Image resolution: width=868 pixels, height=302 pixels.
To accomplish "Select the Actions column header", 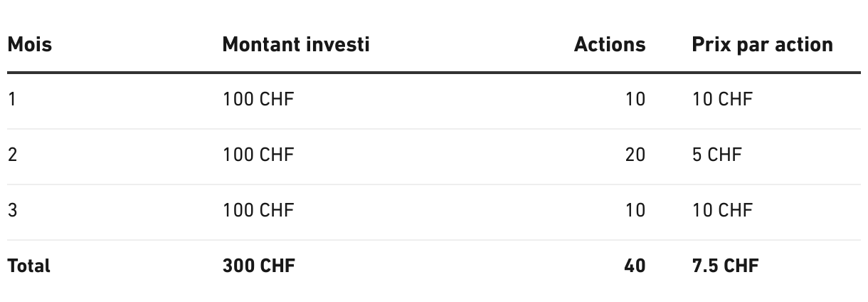I will tap(610, 44).
